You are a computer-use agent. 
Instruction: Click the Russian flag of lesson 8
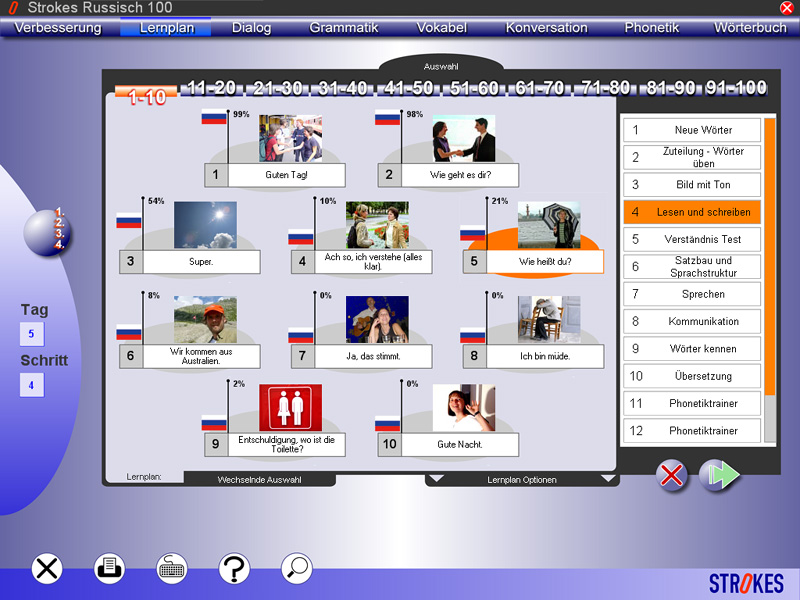[x=472, y=335]
